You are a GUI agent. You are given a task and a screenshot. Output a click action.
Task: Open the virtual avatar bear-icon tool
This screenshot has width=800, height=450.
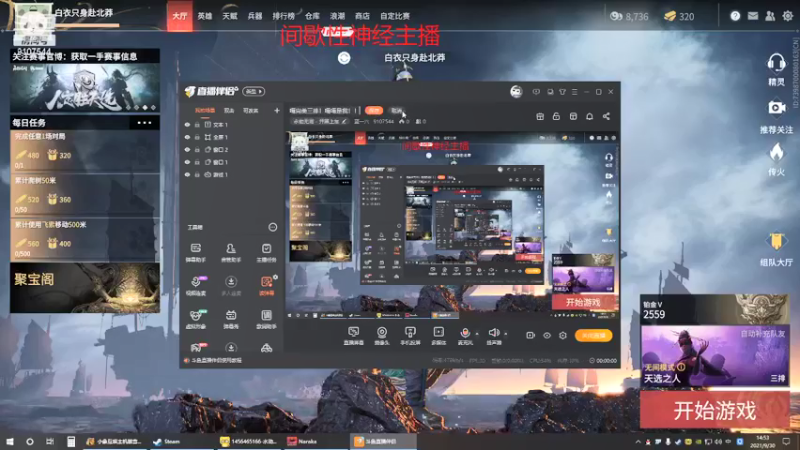point(196,319)
